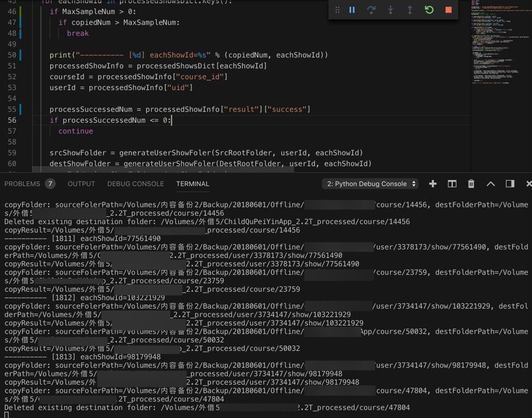The image size is (532, 418).
Task: Grab the debug toolbar drag handle
Action: click(x=337, y=10)
